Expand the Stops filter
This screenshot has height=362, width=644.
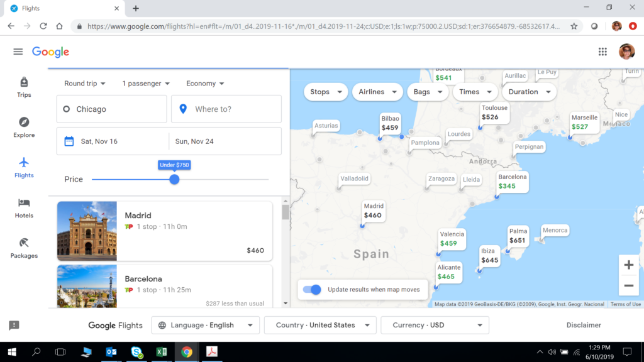point(326,92)
